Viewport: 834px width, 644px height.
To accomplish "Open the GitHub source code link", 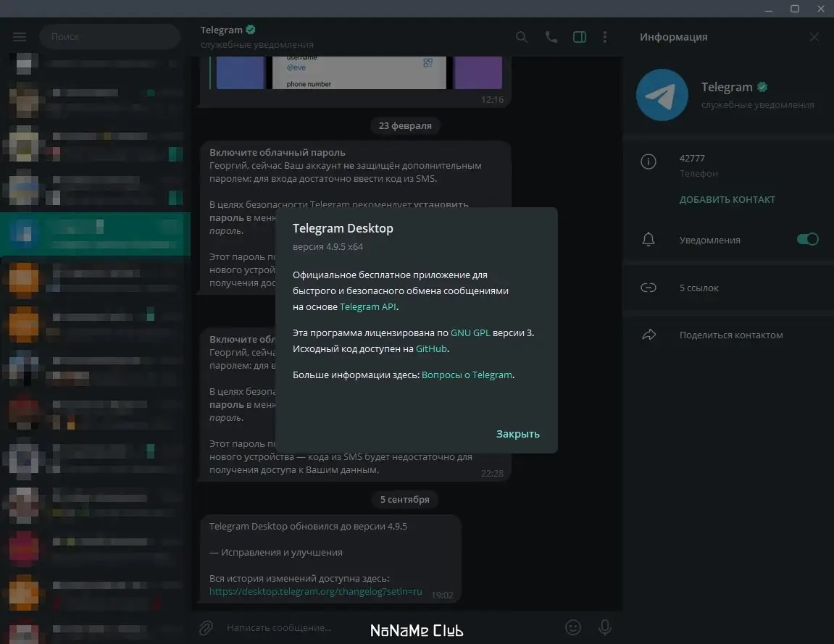I will 431,349.
